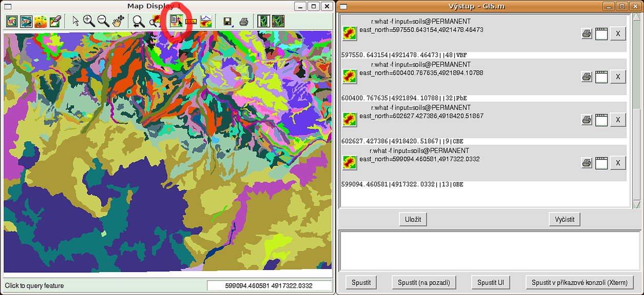Select the Pan hand tool
The height and width of the screenshot is (295, 644).
pyautogui.click(x=118, y=22)
